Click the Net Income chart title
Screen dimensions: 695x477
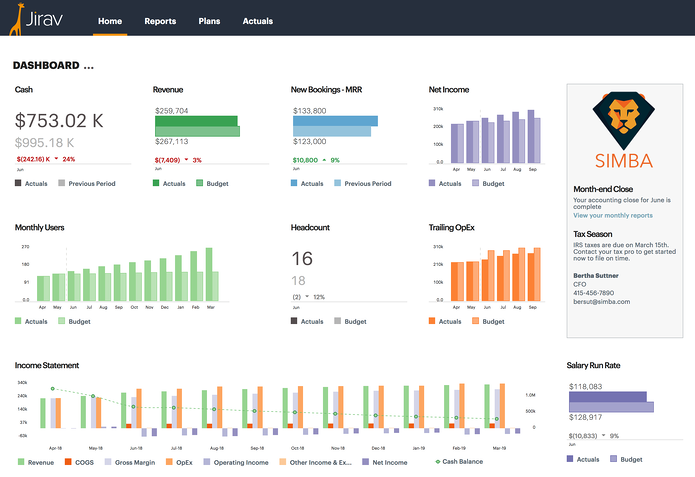[x=449, y=90]
